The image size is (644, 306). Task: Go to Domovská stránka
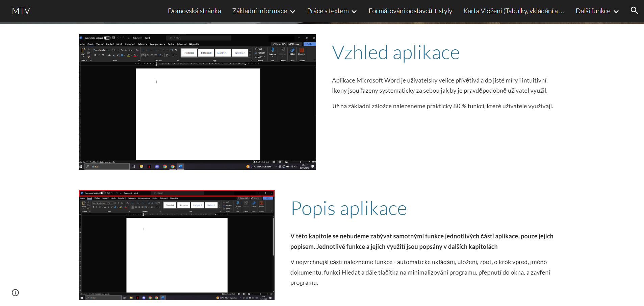[x=195, y=11]
